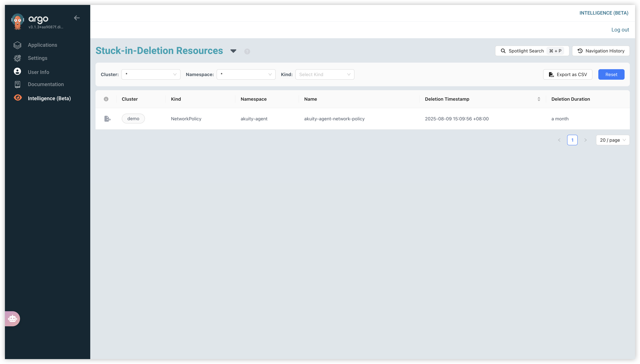Click the help question mark icon

(247, 51)
